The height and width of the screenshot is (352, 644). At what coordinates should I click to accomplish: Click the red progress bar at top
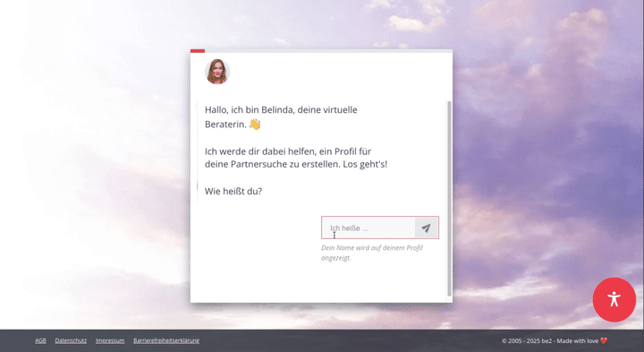click(198, 51)
